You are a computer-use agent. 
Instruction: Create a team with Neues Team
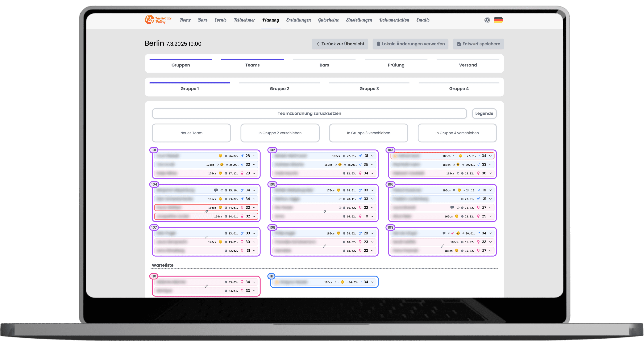[191, 133]
